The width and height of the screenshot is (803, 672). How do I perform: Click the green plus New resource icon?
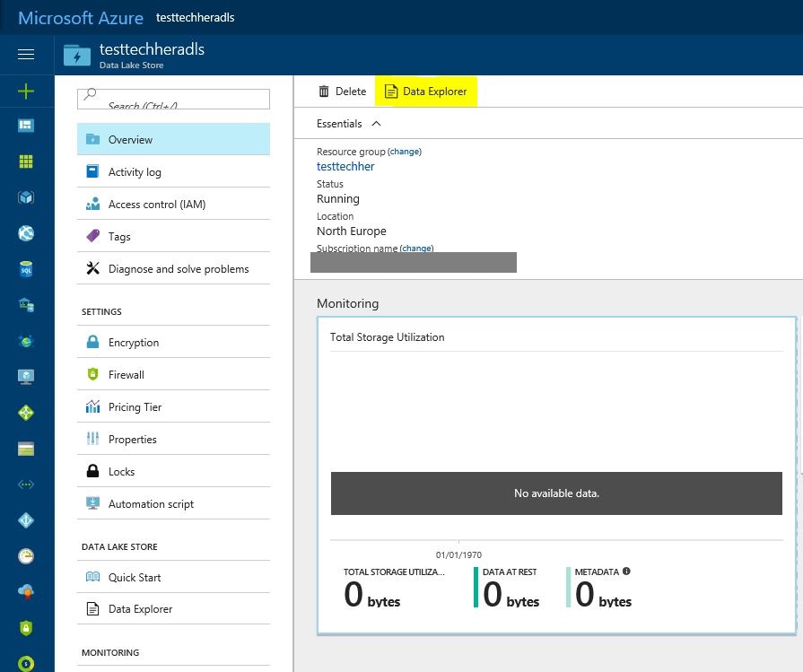[x=26, y=92]
